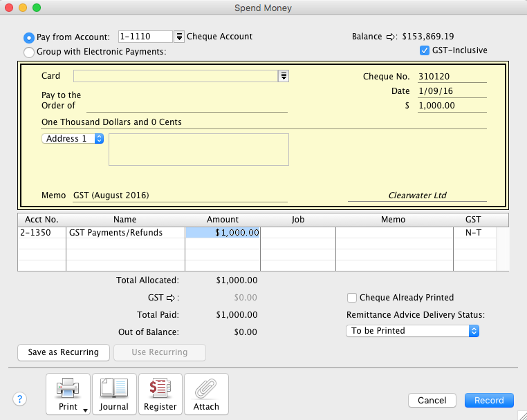Click the Memo field on the cheque

click(180, 195)
